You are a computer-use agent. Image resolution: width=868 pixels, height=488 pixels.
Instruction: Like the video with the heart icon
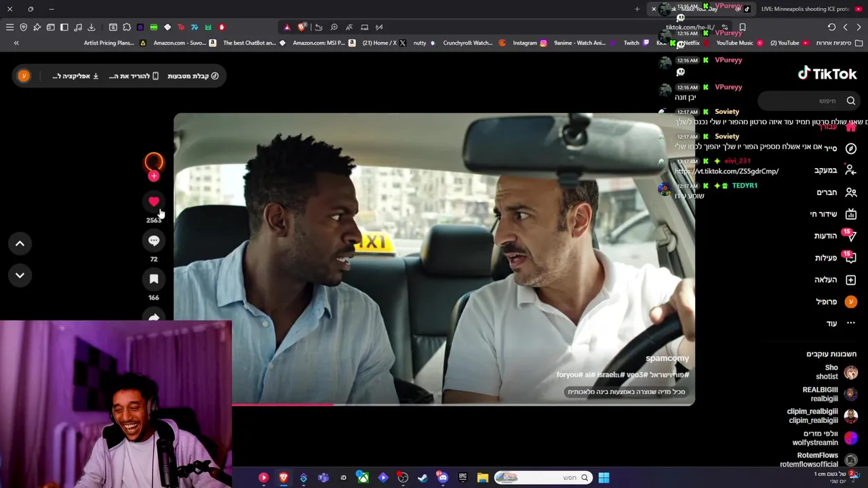pyautogui.click(x=154, y=201)
